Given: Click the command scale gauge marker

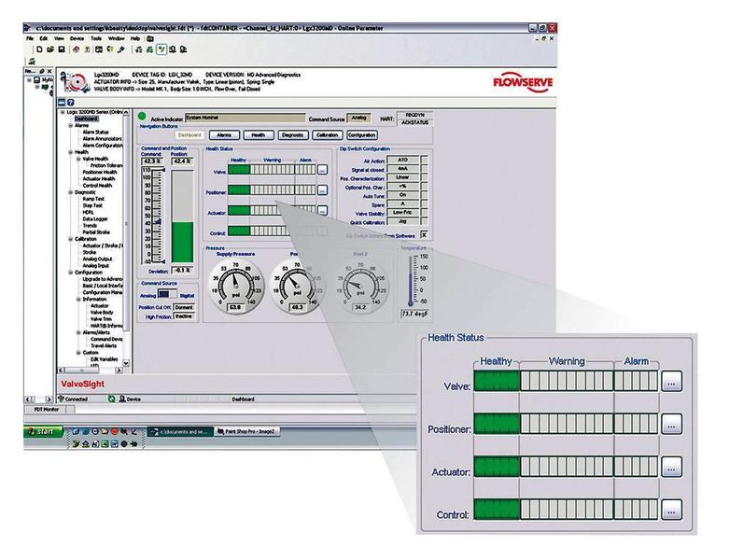Looking at the screenshot, I should [x=158, y=222].
